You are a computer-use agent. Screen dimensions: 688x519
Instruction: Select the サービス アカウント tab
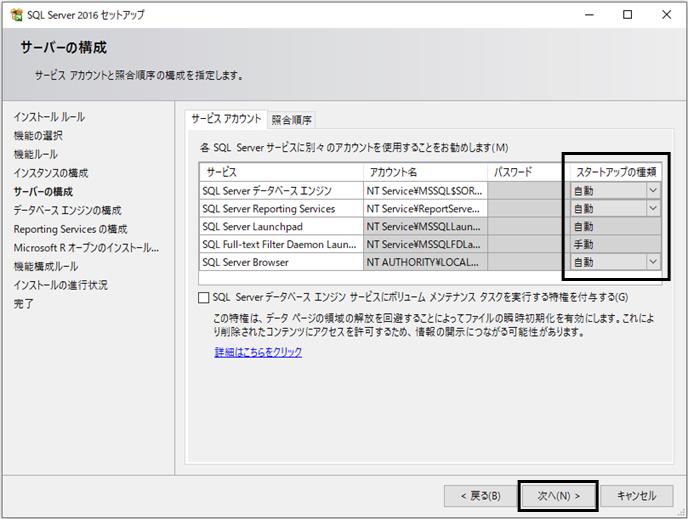(x=226, y=119)
